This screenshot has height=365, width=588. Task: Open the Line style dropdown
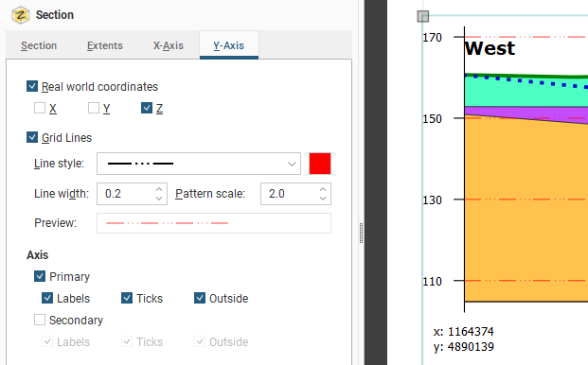(199, 164)
